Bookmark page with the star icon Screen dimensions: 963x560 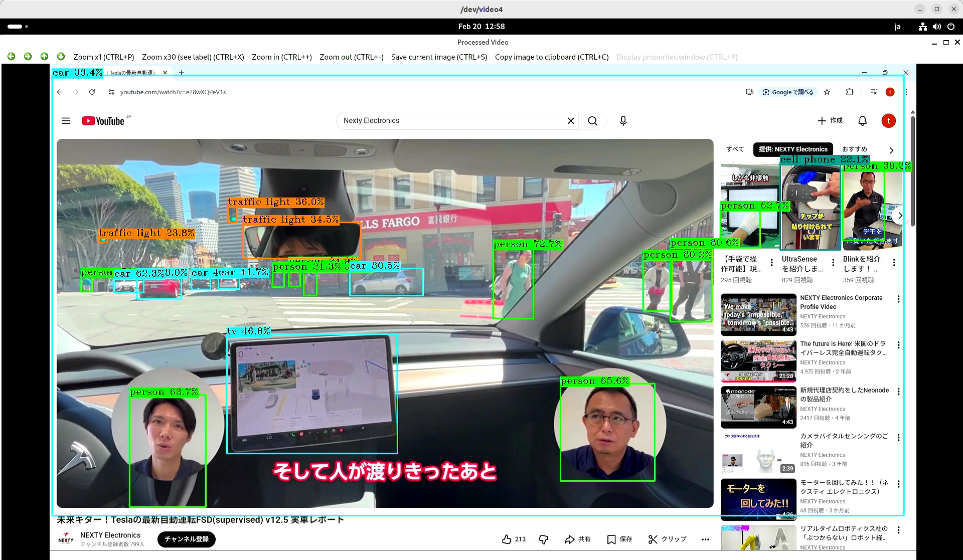point(827,92)
